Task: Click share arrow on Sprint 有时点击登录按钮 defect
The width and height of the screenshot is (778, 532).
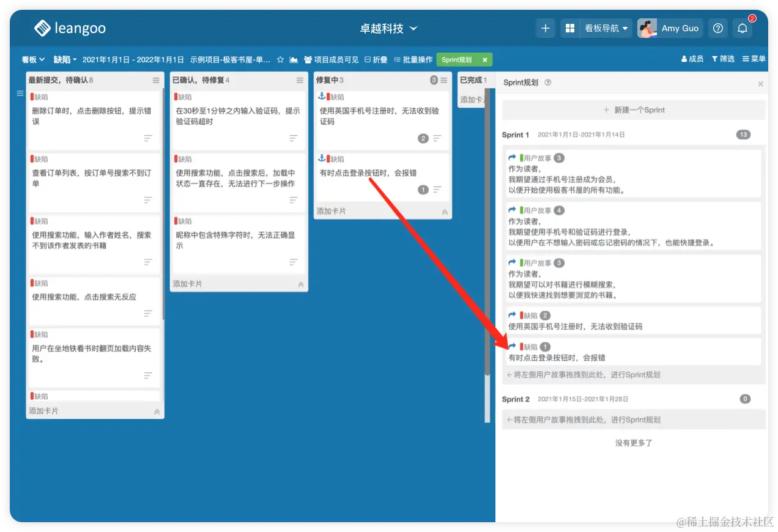Action: 513,347
